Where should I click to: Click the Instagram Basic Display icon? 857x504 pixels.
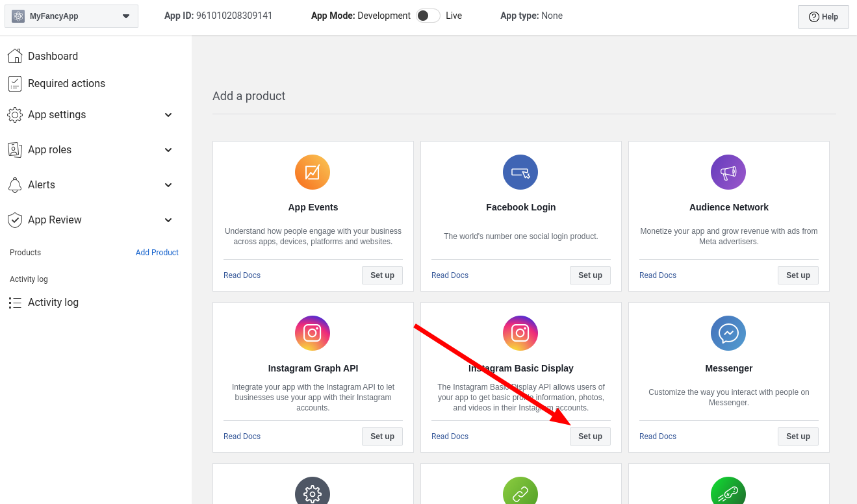(520, 333)
